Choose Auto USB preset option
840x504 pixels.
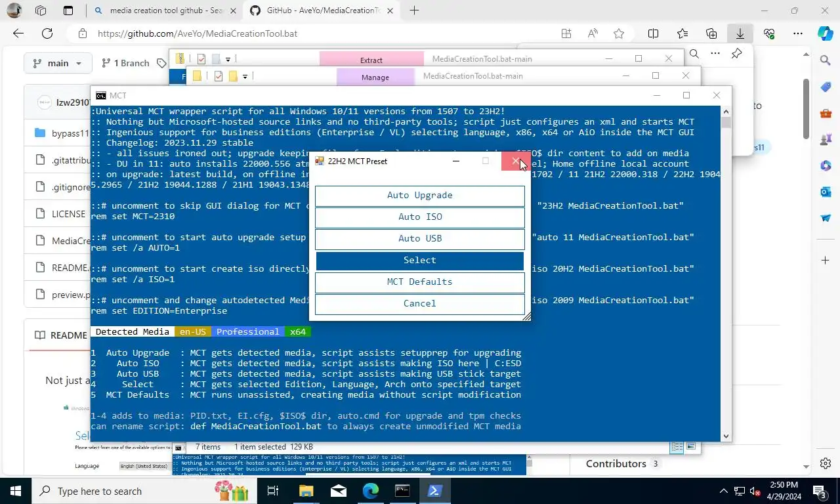coord(420,239)
